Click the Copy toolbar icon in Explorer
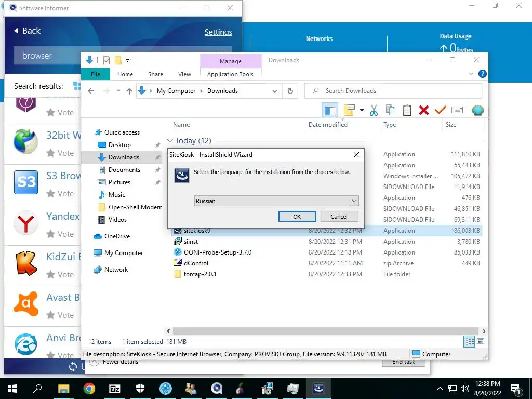 pyautogui.click(x=391, y=110)
